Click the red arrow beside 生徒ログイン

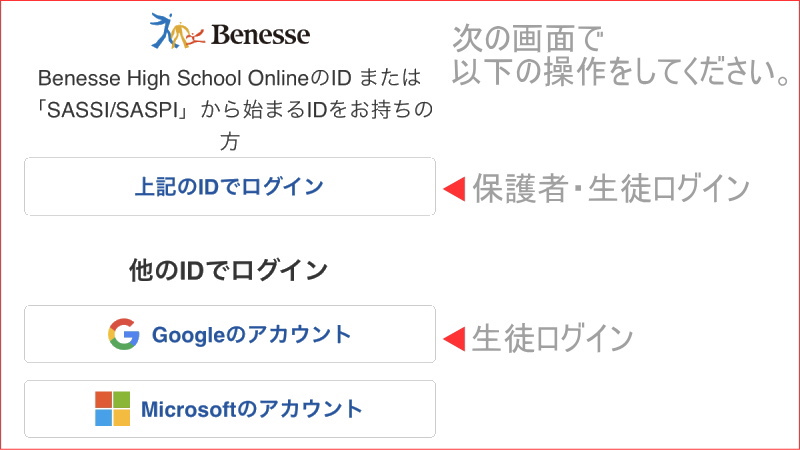[x=454, y=339]
